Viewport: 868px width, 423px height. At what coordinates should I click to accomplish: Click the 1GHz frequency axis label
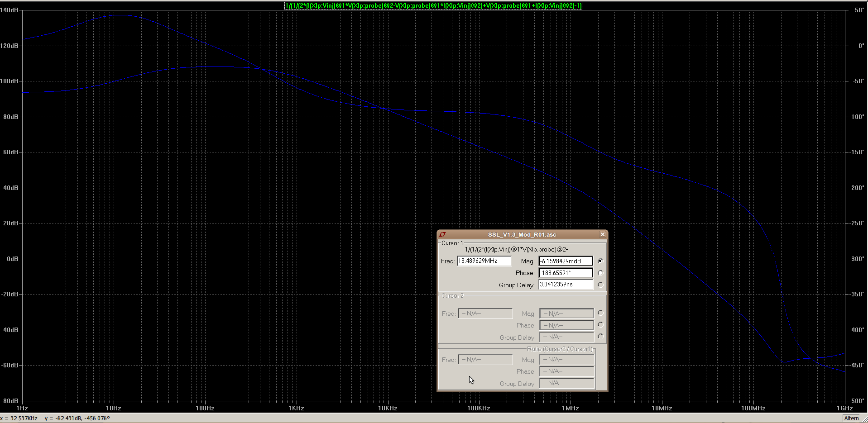(x=845, y=408)
